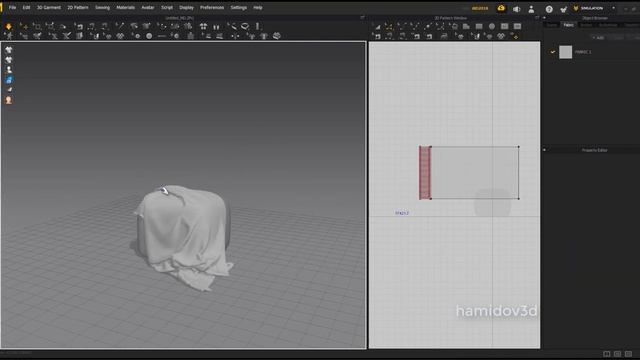640x360 pixels.
Task: Collapse the Object Browser panel arrow
Action: tap(544, 18)
